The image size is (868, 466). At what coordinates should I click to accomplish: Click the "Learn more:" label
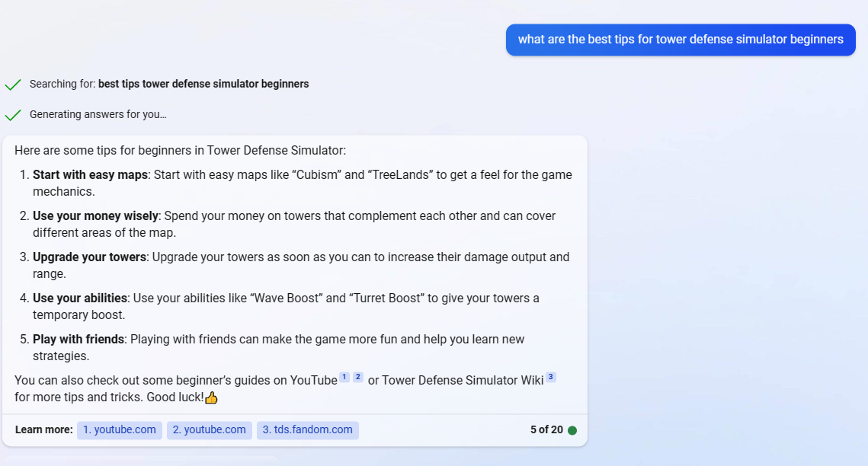(43, 429)
